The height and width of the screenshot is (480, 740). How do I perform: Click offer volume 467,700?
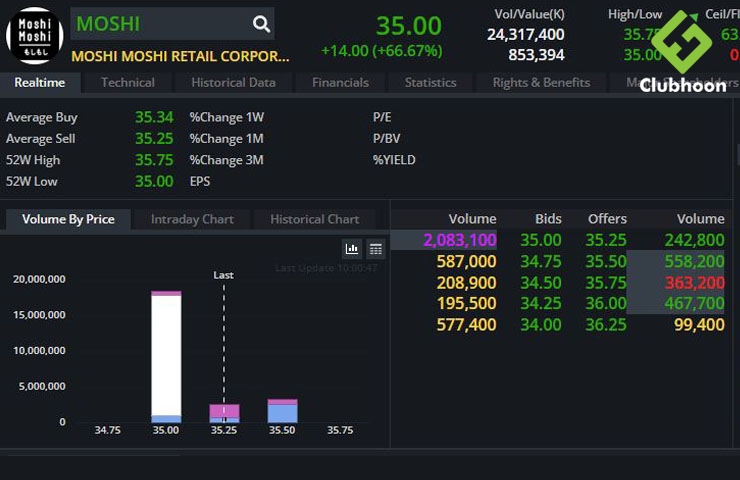[694, 303]
